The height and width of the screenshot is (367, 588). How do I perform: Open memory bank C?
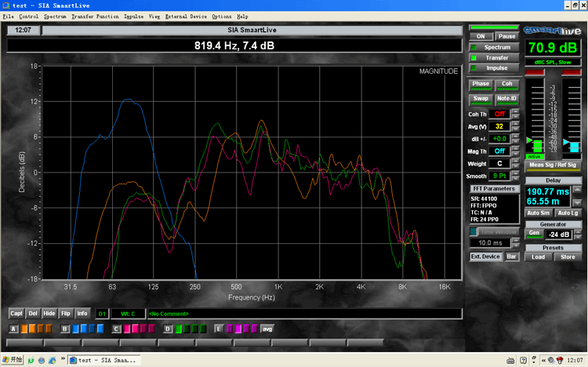[x=116, y=329]
